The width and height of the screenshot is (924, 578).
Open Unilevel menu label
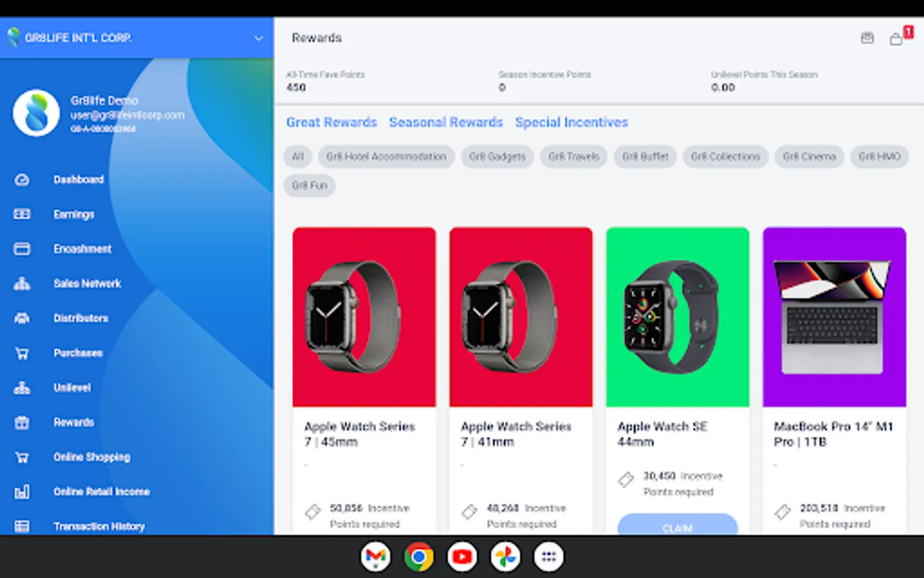click(x=72, y=388)
